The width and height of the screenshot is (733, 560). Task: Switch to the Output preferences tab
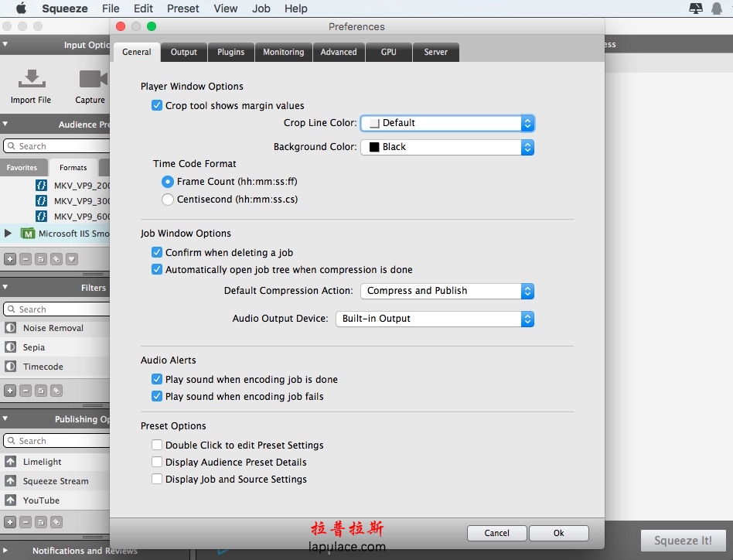click(184, 52)
